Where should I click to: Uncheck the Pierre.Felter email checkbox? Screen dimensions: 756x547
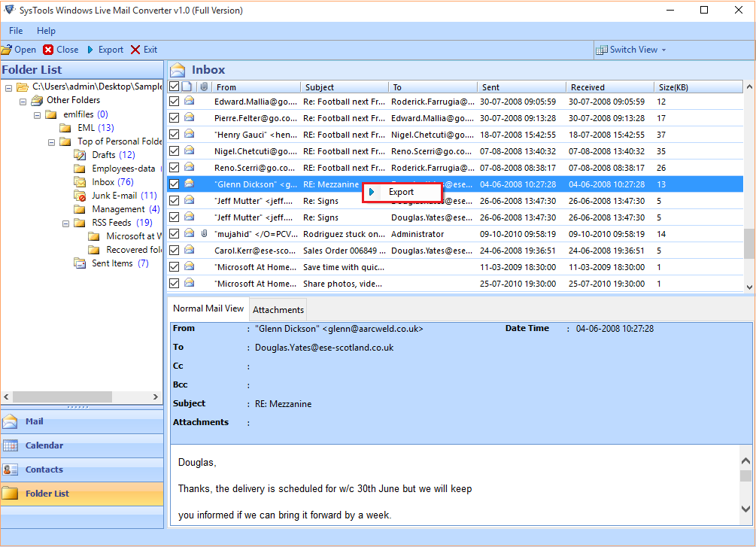(175, 117)
